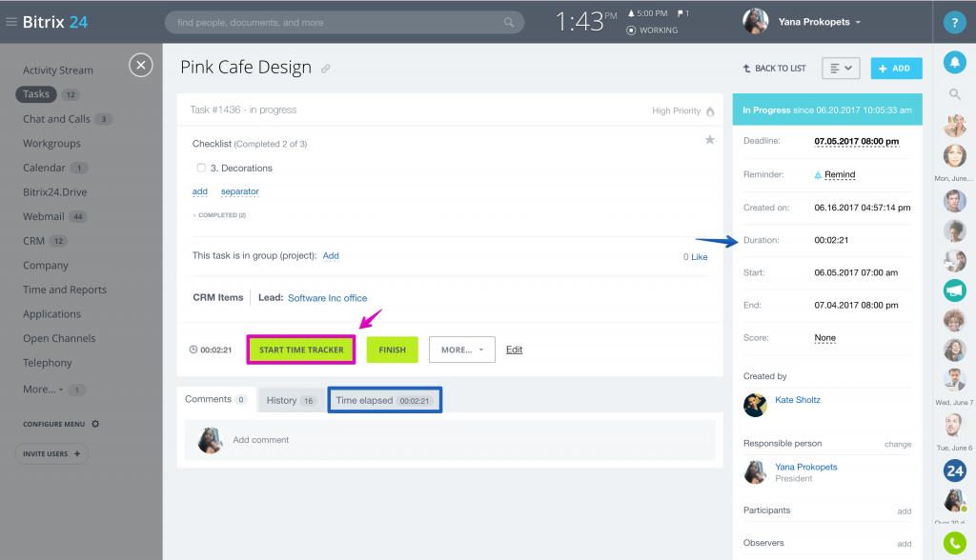
Task: Copy task link icon beside Pink Cafe Design
Action: click(326, 69)
